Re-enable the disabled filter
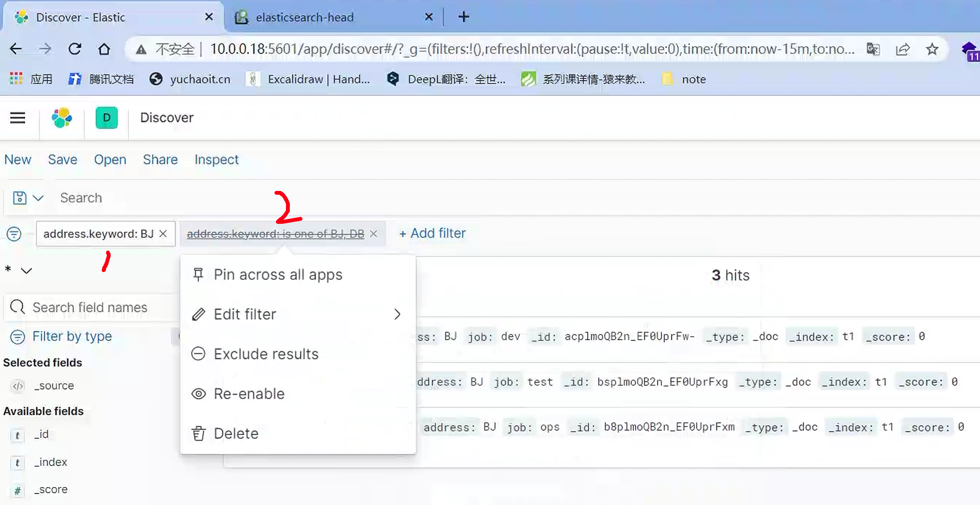 pos(249,394)
